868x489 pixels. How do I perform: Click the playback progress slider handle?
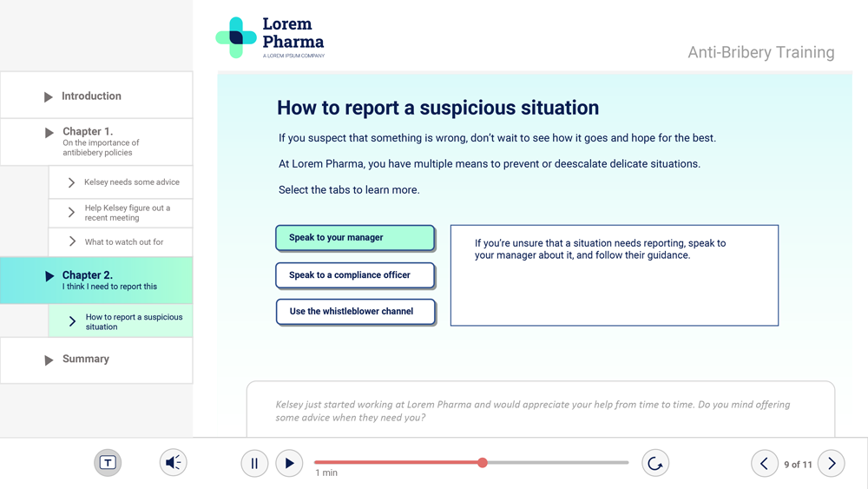pyautogui.click(x=483, y=463)
